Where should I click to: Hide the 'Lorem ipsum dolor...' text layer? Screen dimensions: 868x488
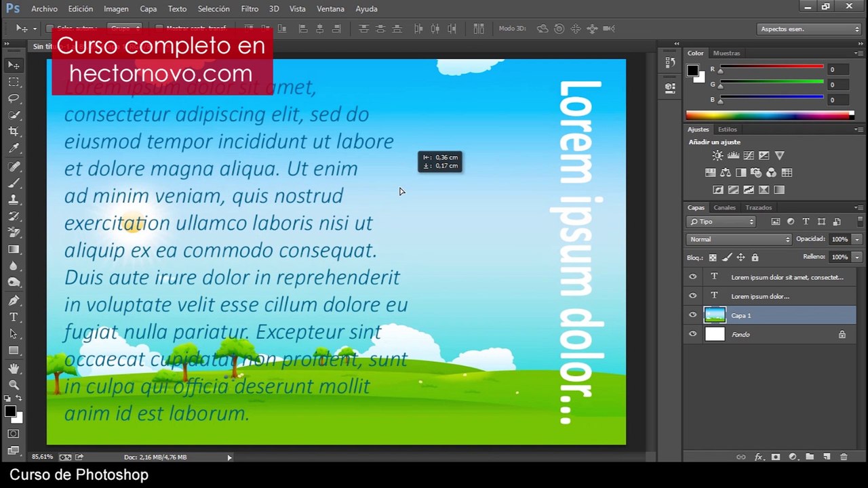tap(692, 296)
